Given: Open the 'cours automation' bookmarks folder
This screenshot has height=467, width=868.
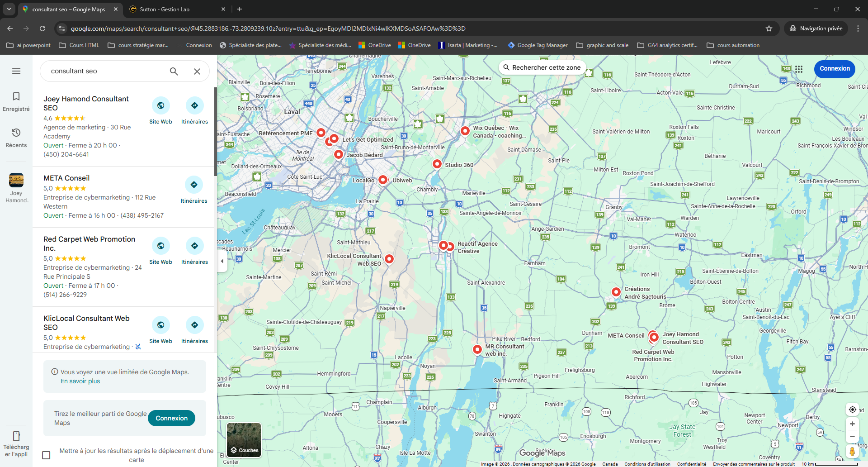Looking at the screenshot, I should 733,45.
